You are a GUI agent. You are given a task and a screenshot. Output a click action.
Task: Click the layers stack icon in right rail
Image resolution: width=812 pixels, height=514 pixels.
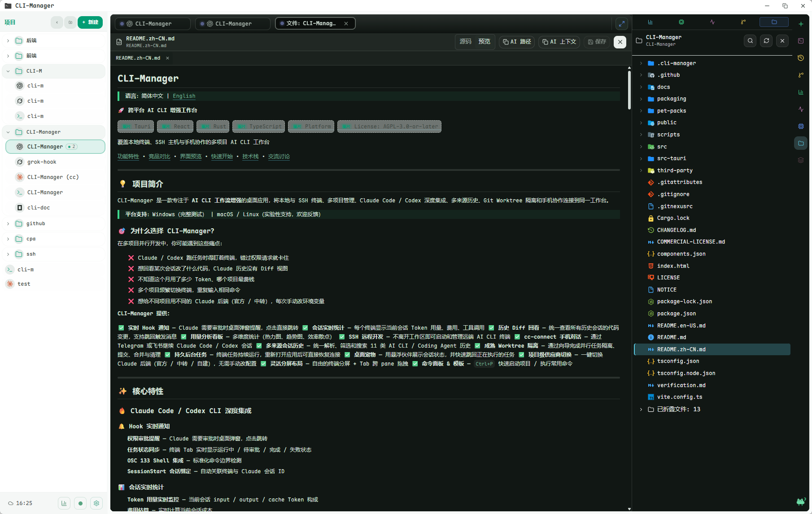pos(801,160)
